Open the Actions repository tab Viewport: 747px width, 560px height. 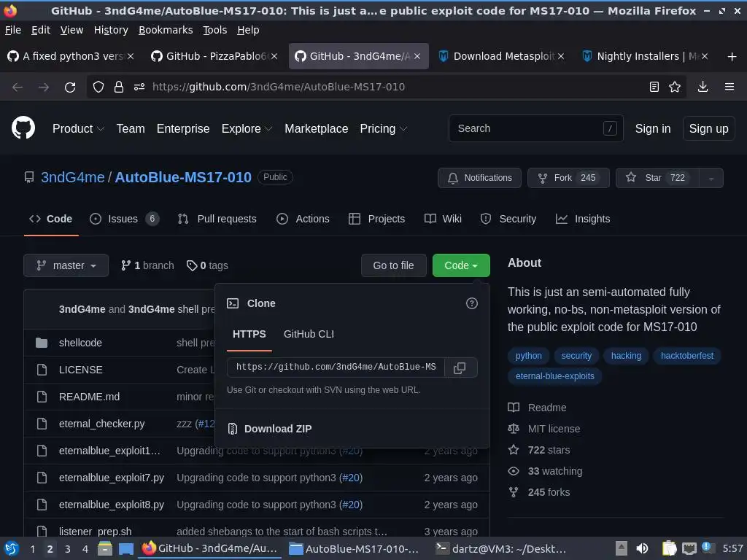303,219
